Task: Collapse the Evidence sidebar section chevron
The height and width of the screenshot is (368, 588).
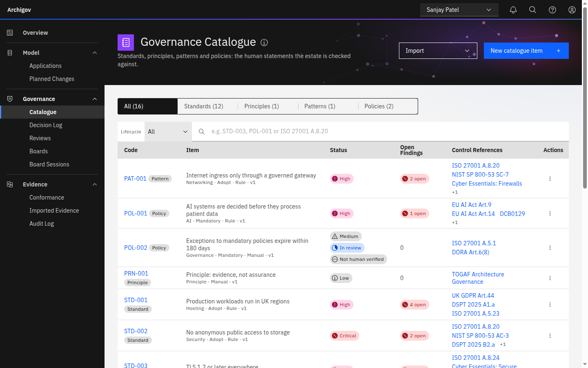Action: [x=95, y=184]
